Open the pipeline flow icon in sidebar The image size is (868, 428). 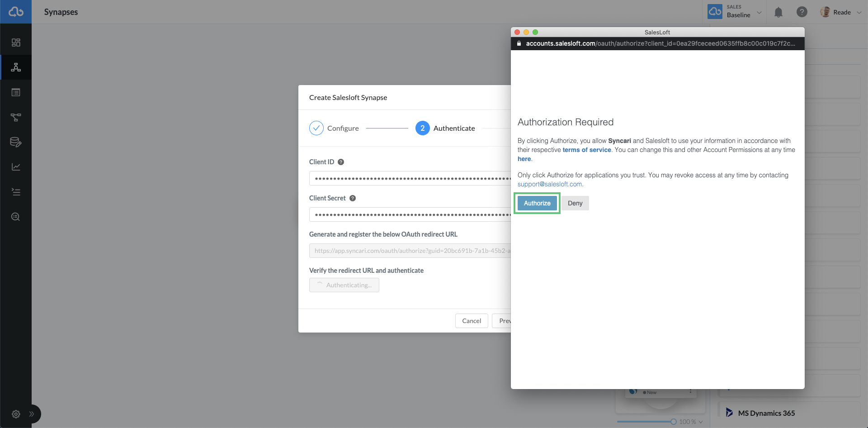click(16, 117)
